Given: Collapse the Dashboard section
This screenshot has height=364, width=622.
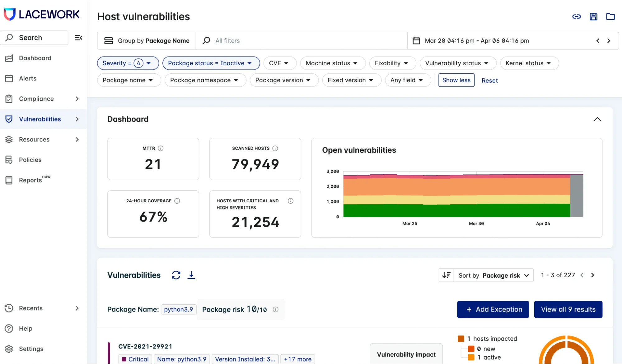Looking at the screenshot, I should (597, 119).
